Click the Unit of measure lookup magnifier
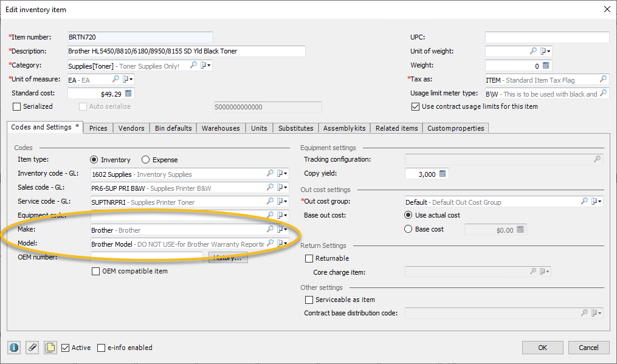The image size is (617, 364). point(115,79)
